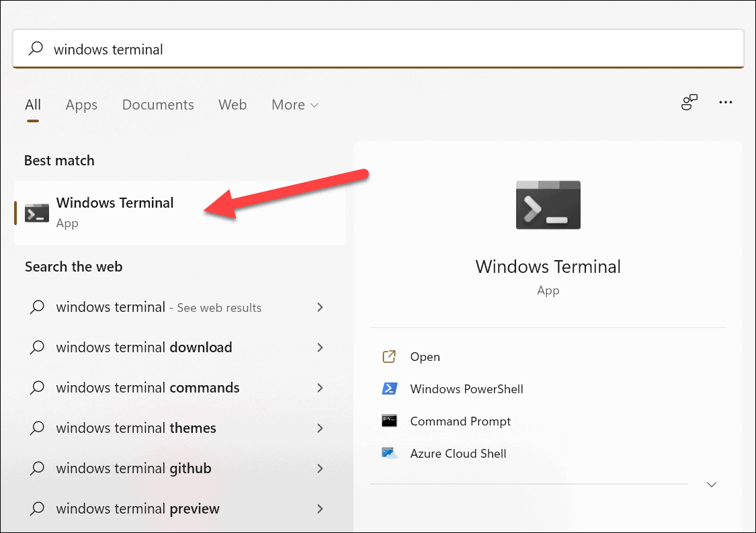Viewport: 756px width, 533px height.
Task: Select the Windows PowerShell icon
Action: point(390,388)
